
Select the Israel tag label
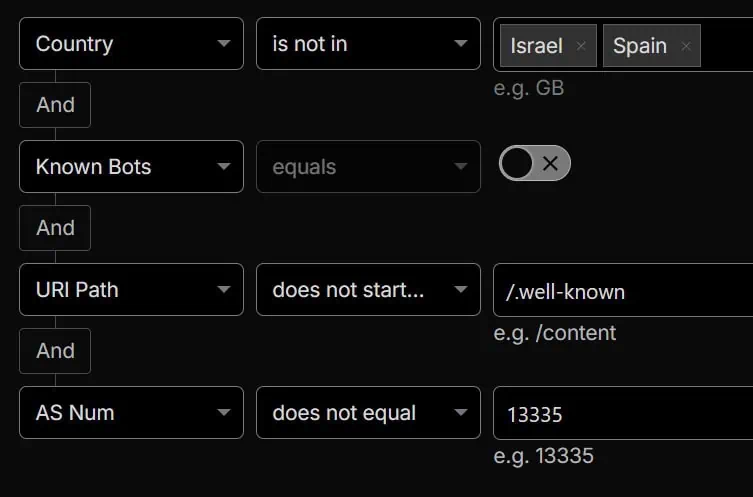[x=537, y=46]
